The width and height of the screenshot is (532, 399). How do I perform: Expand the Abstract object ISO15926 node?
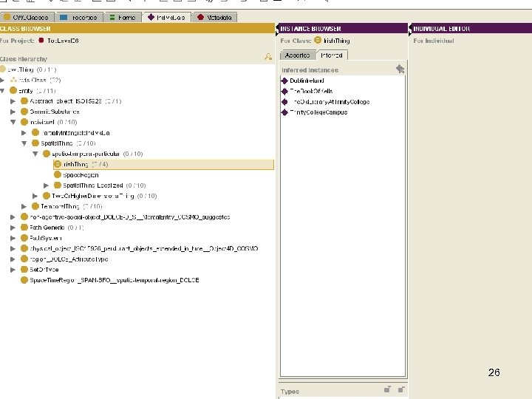coord(13,101)
